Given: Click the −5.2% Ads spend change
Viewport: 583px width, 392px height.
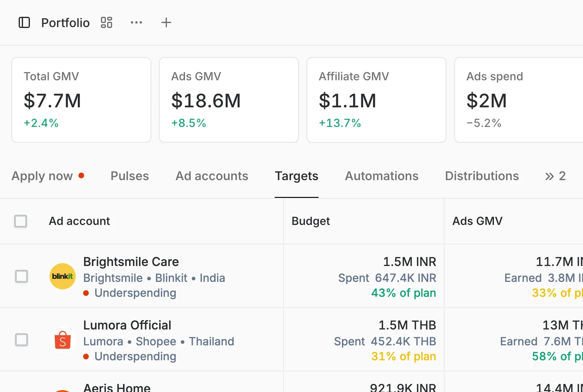Looking at the screenshot, I should (484, 123).
